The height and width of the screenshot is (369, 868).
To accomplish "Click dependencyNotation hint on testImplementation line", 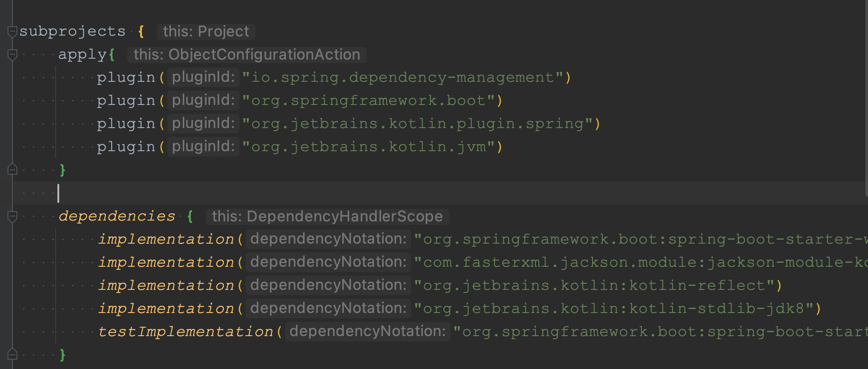I will [x=367, y=332].
